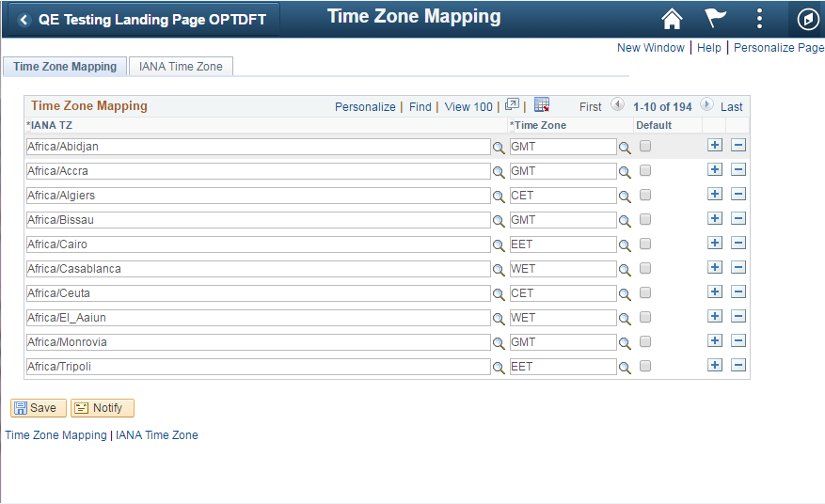Zoom the grid with the pop-out icon
This screenshot has height=504, width=825.
pos(512,104)
